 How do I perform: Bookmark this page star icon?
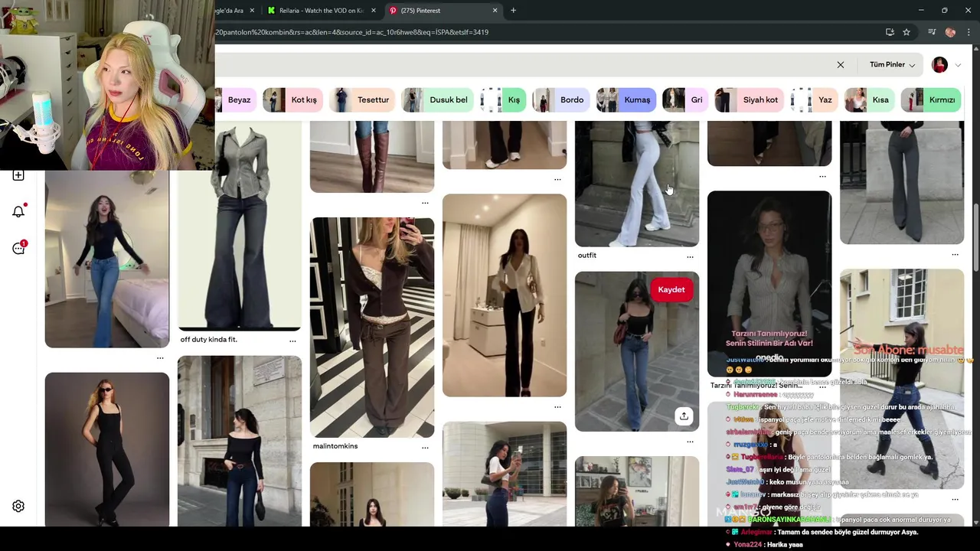coord(906,32)
